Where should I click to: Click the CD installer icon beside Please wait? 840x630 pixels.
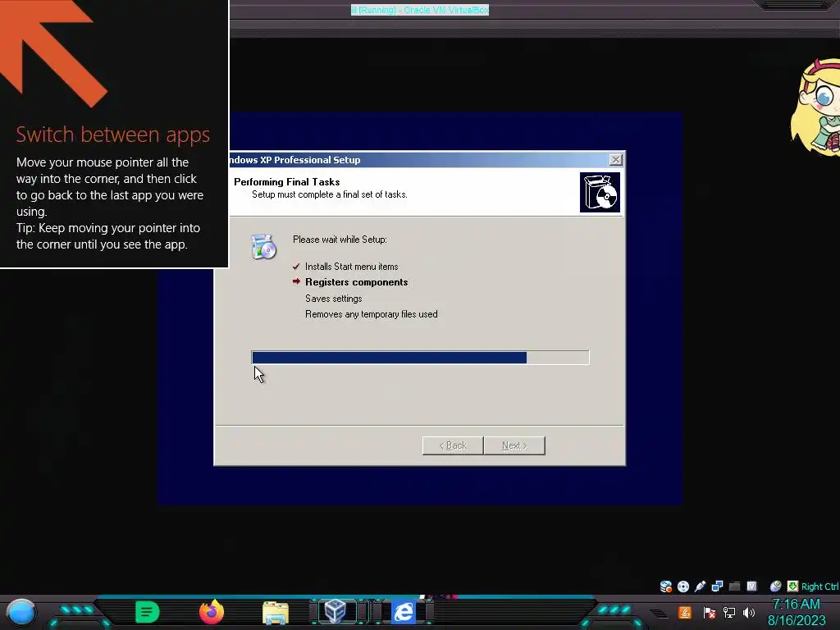pyautogui.click(x=263, y=246)
